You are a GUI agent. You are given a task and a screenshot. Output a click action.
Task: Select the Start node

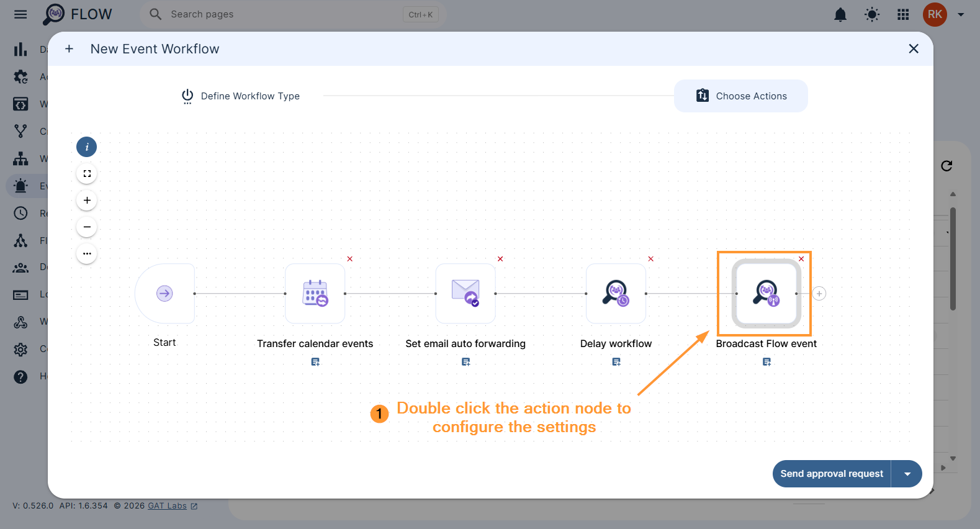(x=164, y=293)
